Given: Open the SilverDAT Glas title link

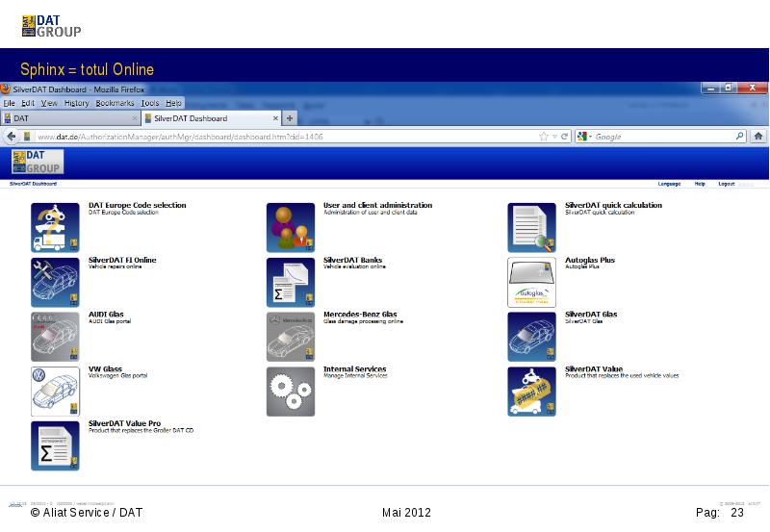Looking at the screenshot, I should coord(591,314).
